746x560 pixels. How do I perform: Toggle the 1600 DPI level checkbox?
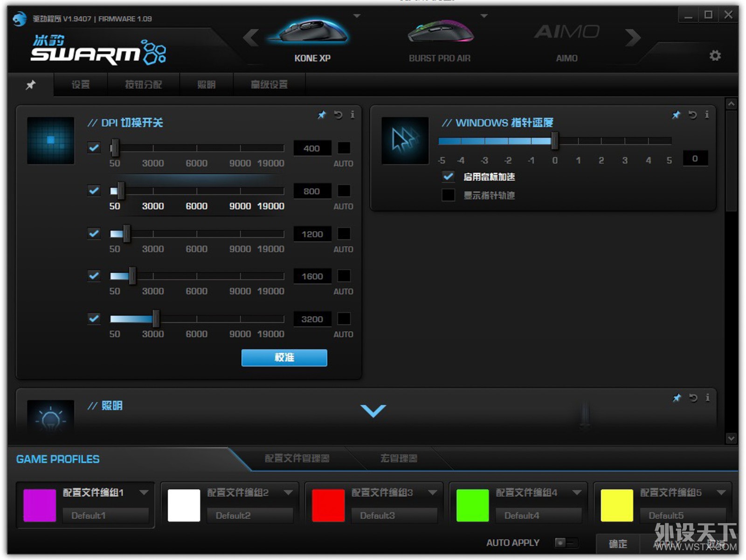click(94, 276)
